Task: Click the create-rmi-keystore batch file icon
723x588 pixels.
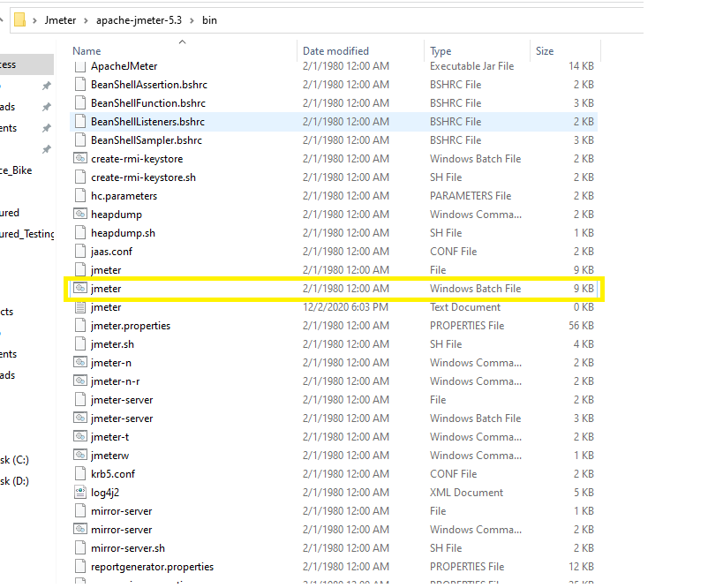Action: [x=80, y=159]
